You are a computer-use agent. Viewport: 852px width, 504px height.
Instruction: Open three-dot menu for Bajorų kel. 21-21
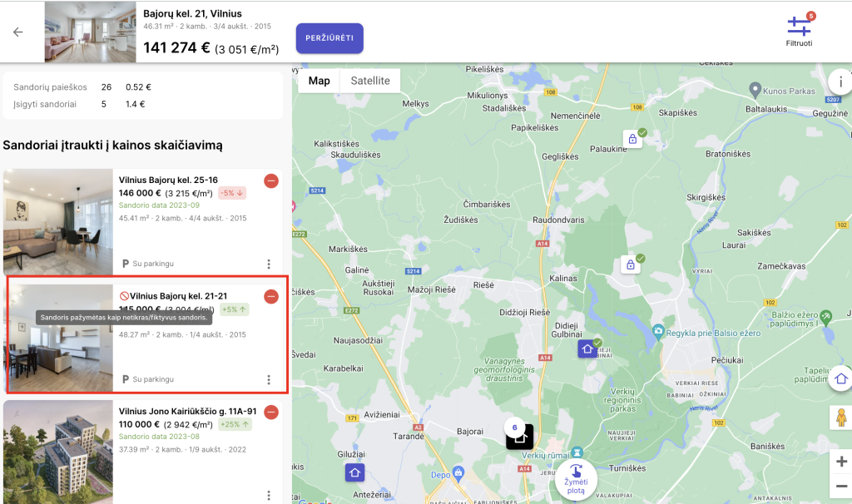point(269,379)
